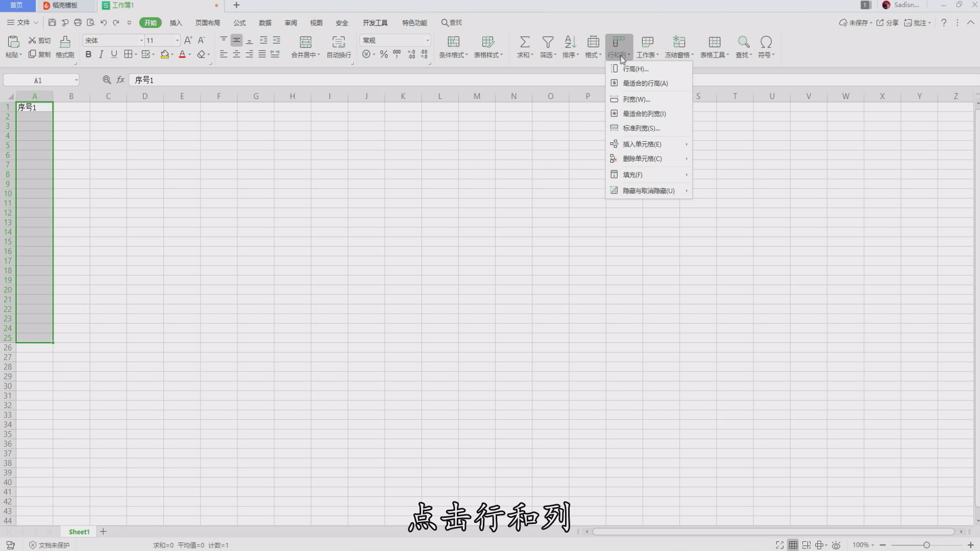
Task: Expand 删除单元格(C) submenu
Action: pos(649,159)
